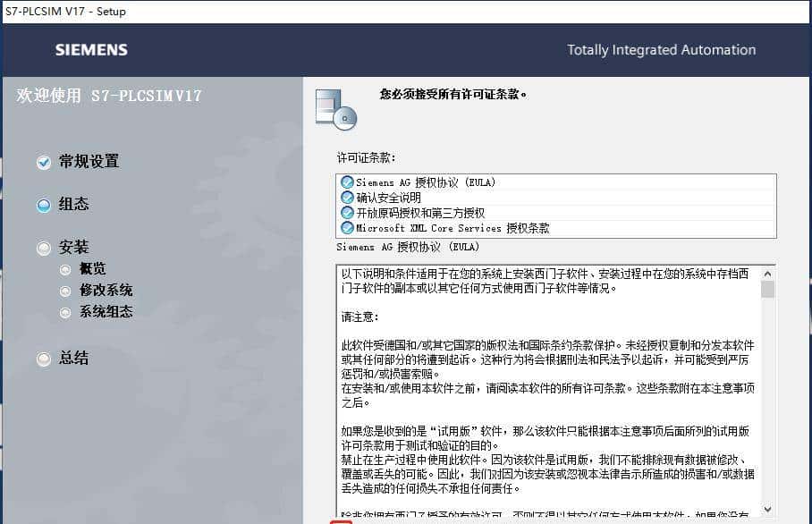Viewport: 812px width, 524px height.
Task: Click the icon beside 开放原码授权和第三方授权
Action: coord(346,214)
